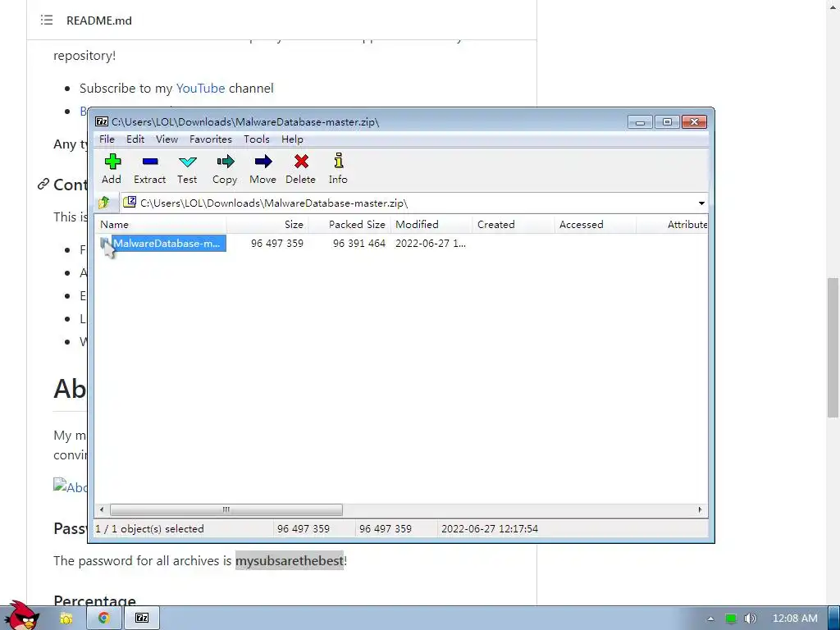840x630 pixels.
Task: Click the Add toolbar icon in 7-Zip
Action: [x=112, y=168]
